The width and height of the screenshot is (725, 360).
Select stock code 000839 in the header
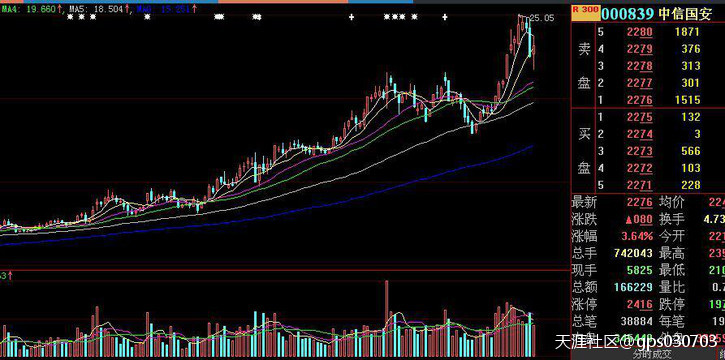pos(627,13)
